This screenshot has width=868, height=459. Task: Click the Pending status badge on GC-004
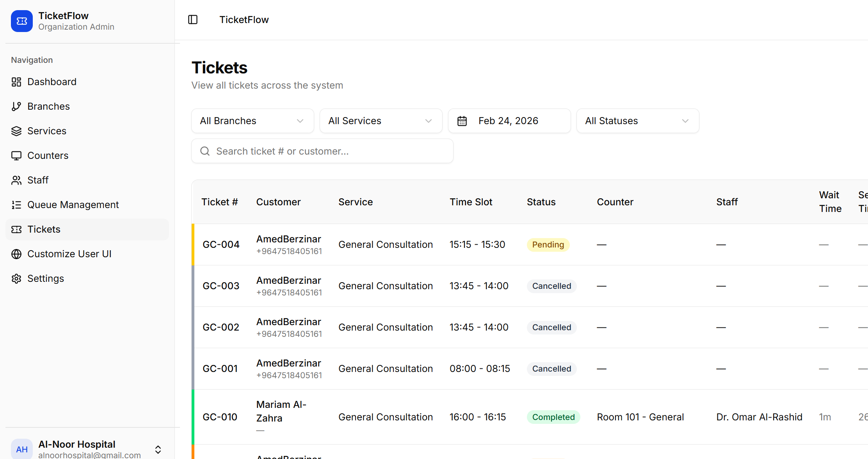click(x=548, y=244)
